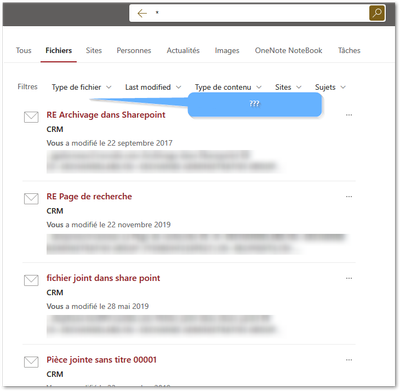The height and width of the screenshot is (391, 400).
Task: Click CRM under RE Archivage dans Sharepoint
Action: pos(55,129)
